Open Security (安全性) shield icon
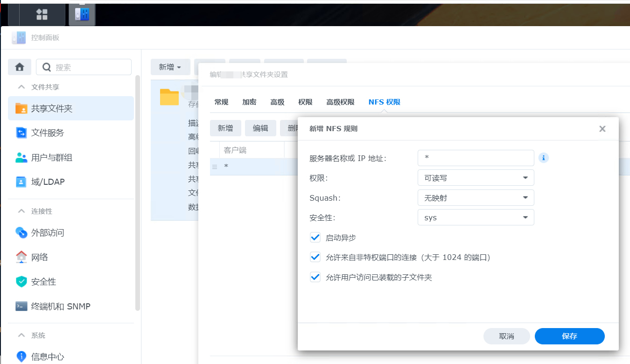The width and height of the screenshot is (630, 364). [x=21, y=282]
